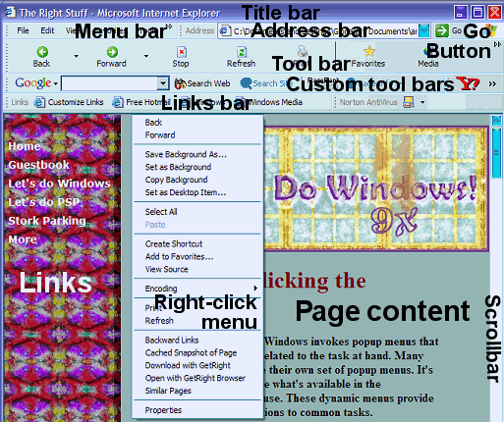Expand the Encoding submenu

click(x=197, y=289)
